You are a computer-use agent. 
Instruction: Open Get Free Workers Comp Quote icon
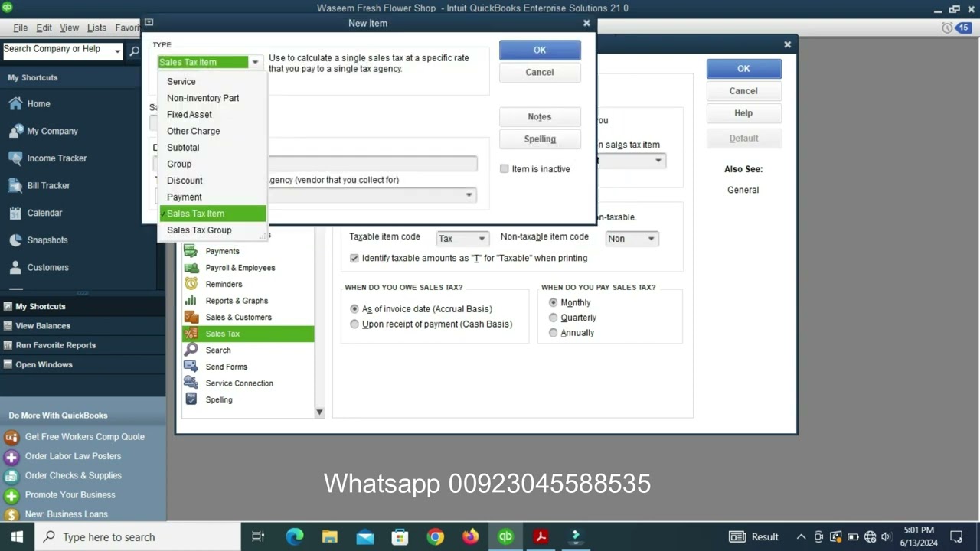click(11, 437)
